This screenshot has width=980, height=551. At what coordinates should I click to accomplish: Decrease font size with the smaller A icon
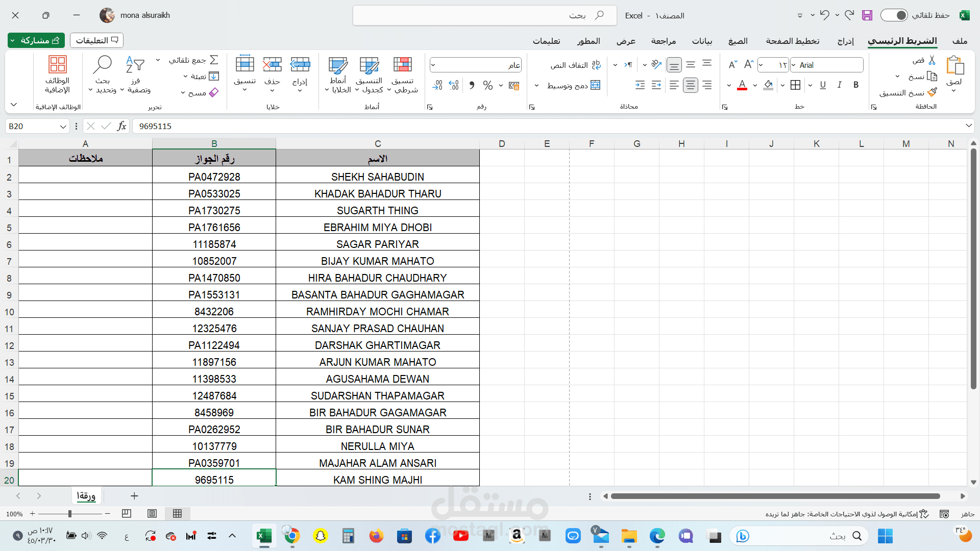click(x=733, y=65)
